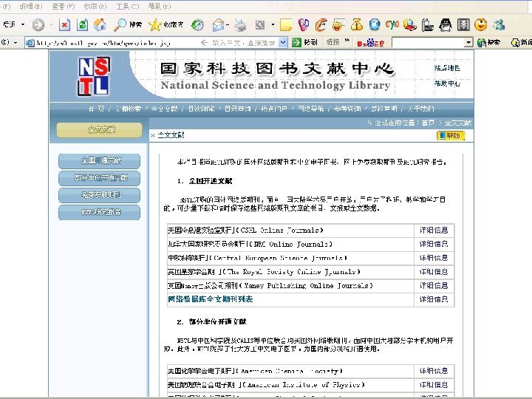Image resolution: width=532 pixels, height=399 pixels.
Task: Open 详细信息 for NRC Online Journals row
Action: pyautogui.click(x=434, y=244)
